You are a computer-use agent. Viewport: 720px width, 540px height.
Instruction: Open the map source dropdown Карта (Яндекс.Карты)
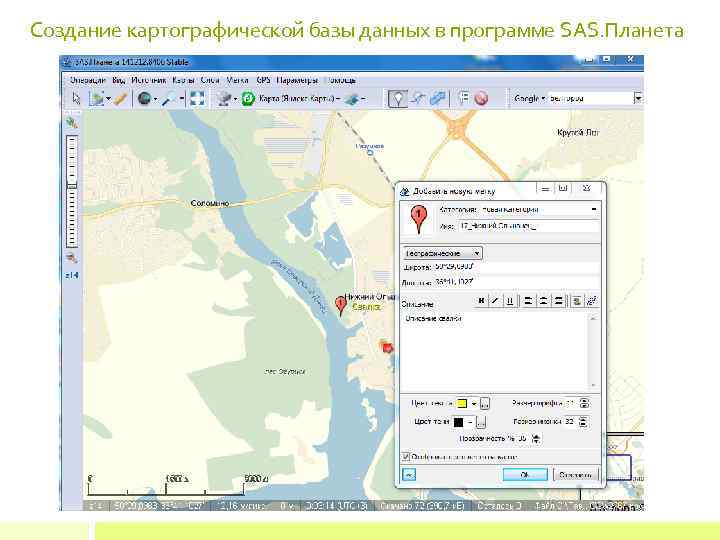coord(299,98)
